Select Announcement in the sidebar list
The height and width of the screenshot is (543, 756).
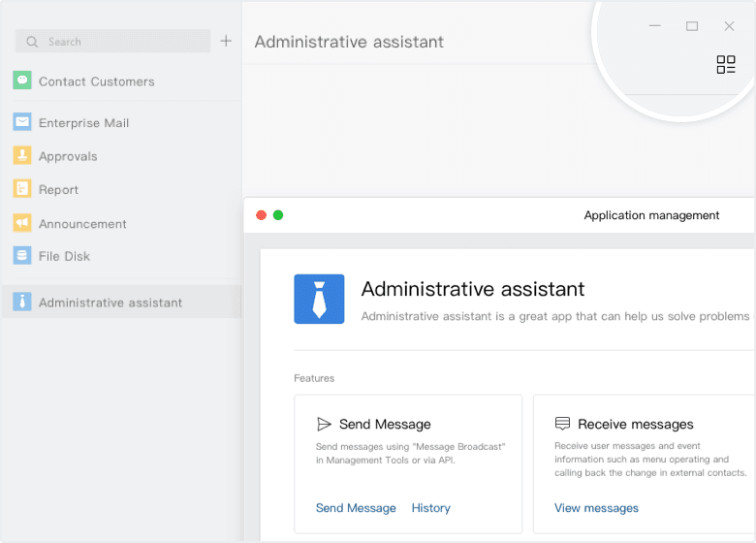[82, 224]
